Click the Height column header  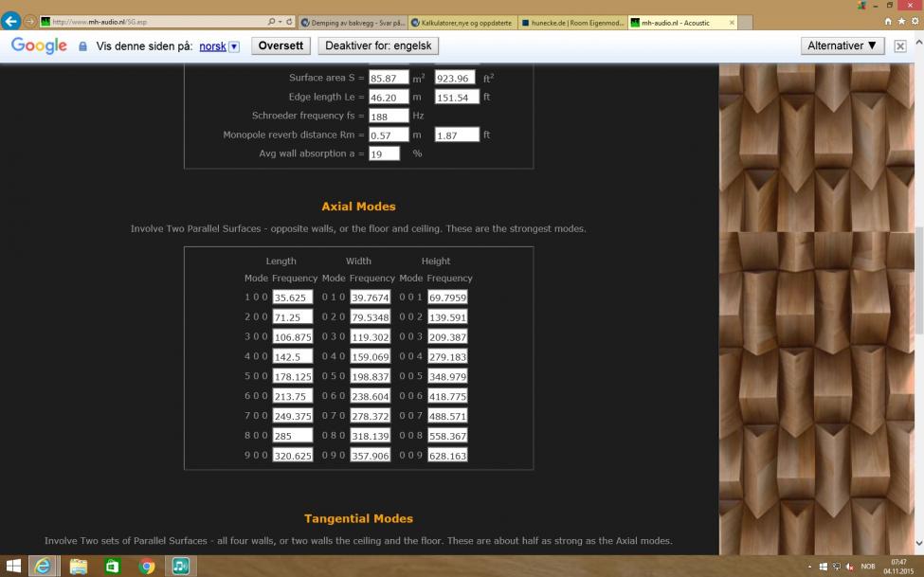(x=436, y=261)
